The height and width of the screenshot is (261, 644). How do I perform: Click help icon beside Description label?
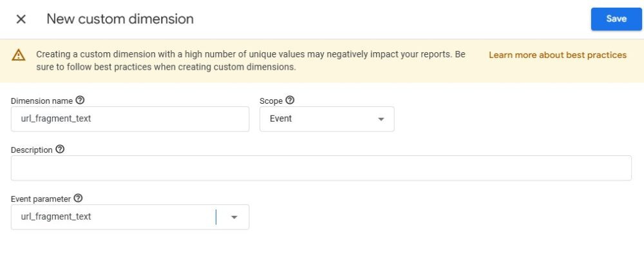coord(60,150)
